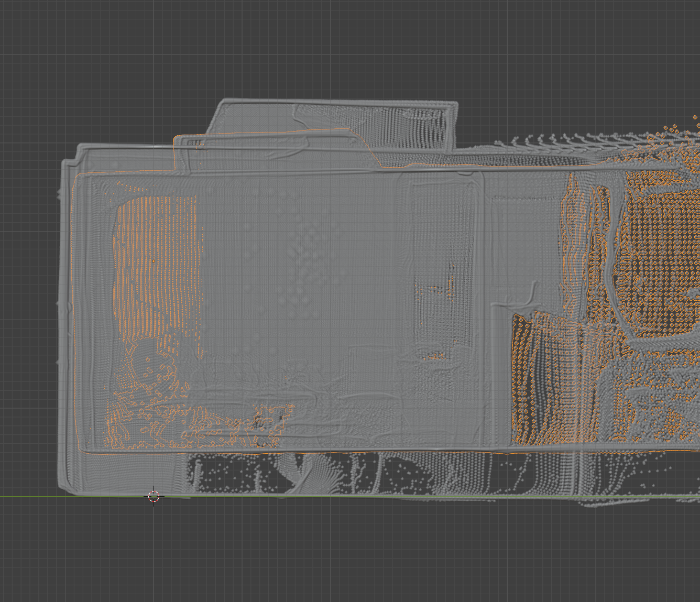The image size is (700, 602).
Task: Select the small orange object origin dot
Action: click(x=154, y=261)
